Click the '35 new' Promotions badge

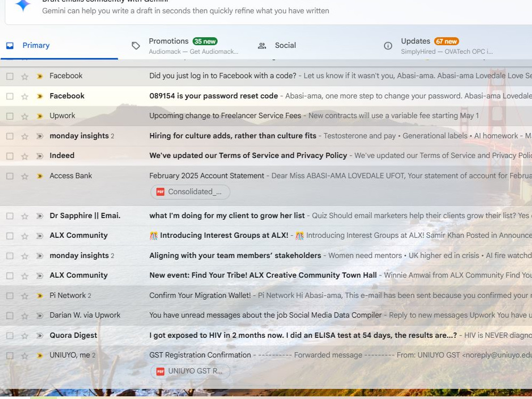(x=205, y=41)
